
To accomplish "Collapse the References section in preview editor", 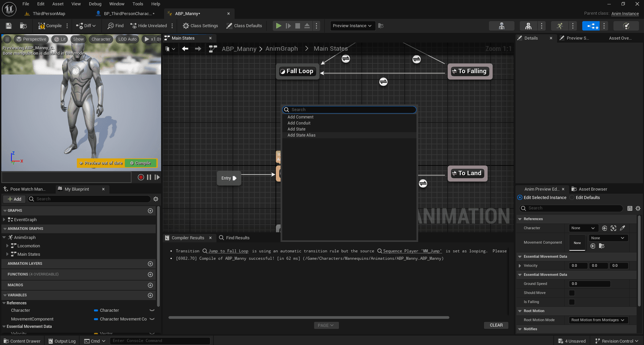I will pyautogui.click(x=520, y=219).
